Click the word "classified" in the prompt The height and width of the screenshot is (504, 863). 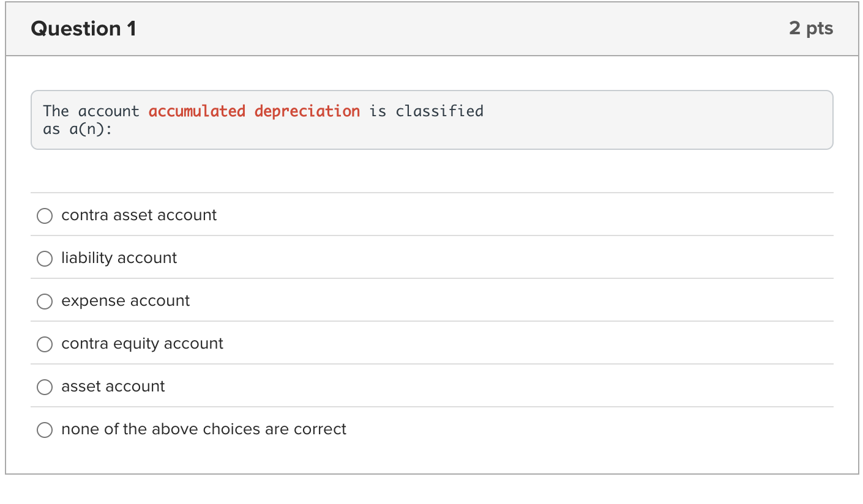pyautogui.click(x=439, y=111)
